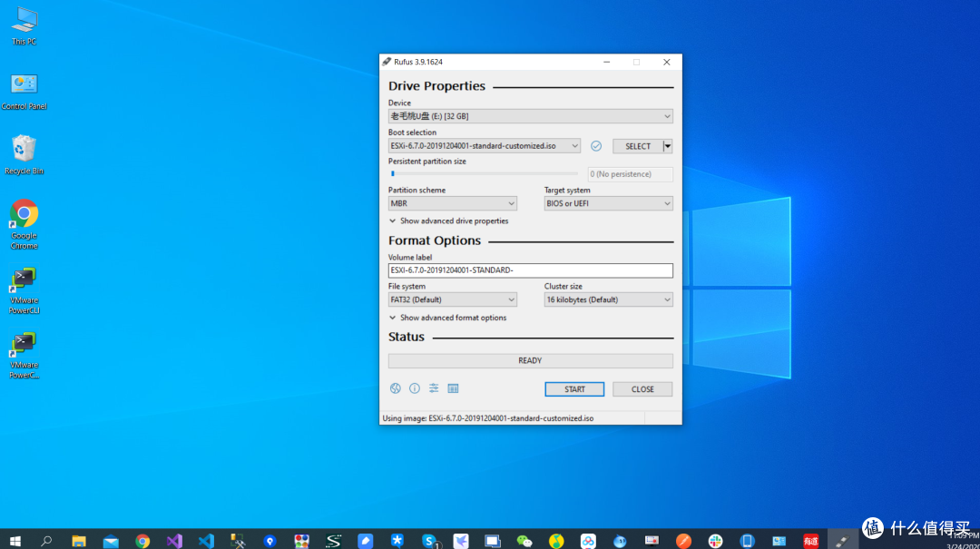Adjust the Persistent partition size slider

click(484, 174)
